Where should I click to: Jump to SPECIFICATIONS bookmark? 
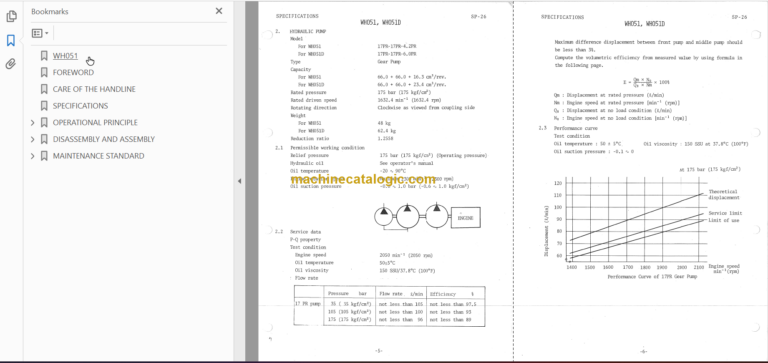click(x=80, y=106)
